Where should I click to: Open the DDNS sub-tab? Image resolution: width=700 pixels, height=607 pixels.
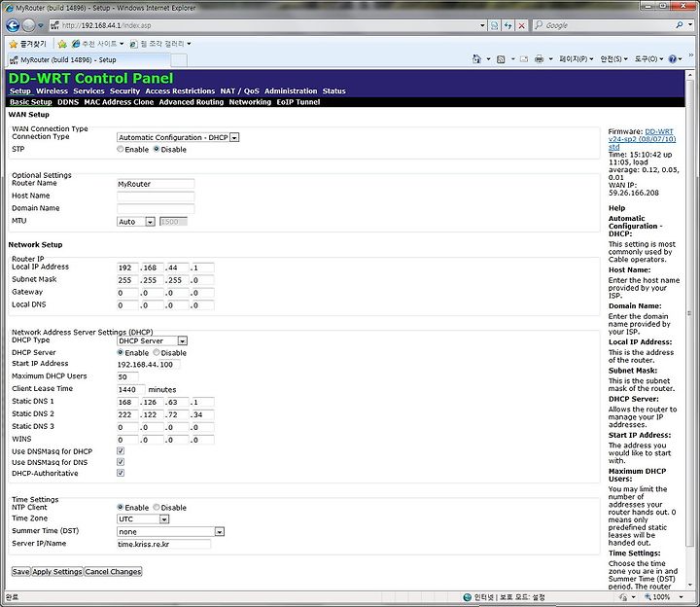[x=68, y=102]
